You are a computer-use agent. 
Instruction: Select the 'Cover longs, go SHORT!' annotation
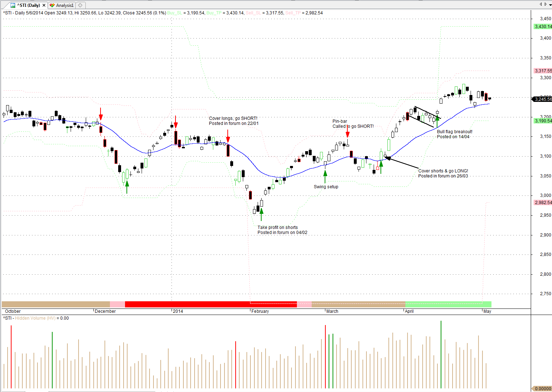tap(233, 118)
